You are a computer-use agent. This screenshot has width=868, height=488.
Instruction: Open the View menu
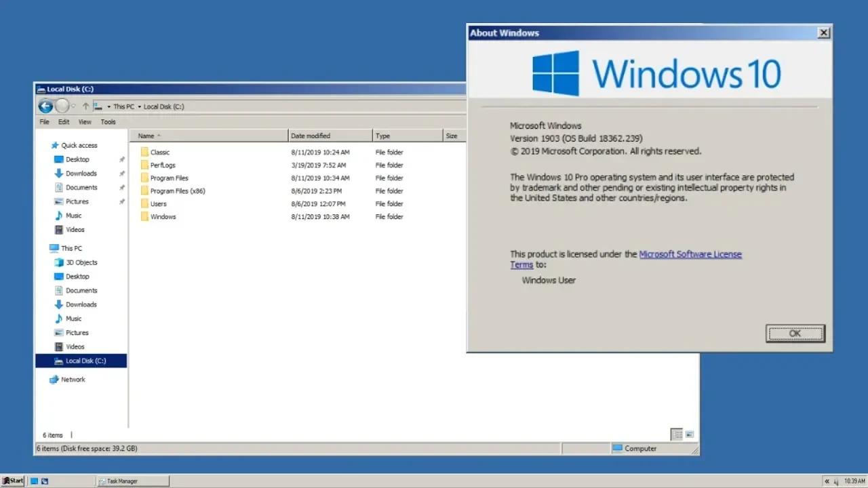tap(84, 121)
